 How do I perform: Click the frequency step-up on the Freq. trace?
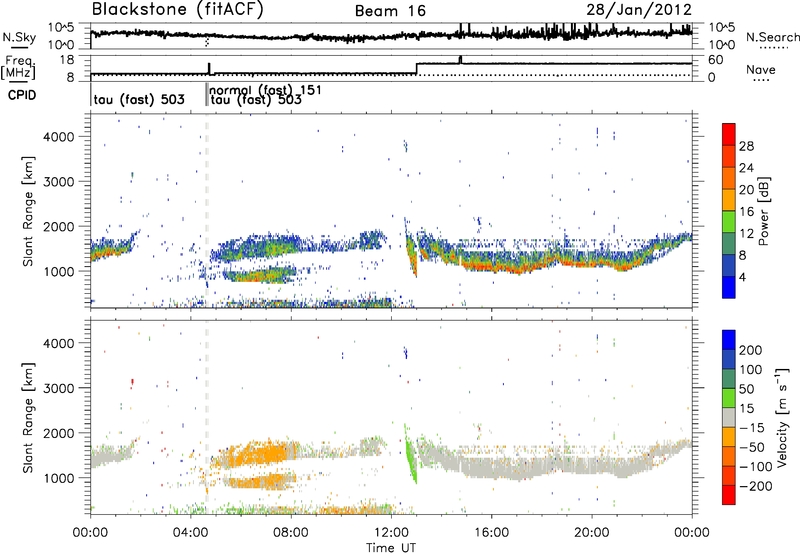417,69
